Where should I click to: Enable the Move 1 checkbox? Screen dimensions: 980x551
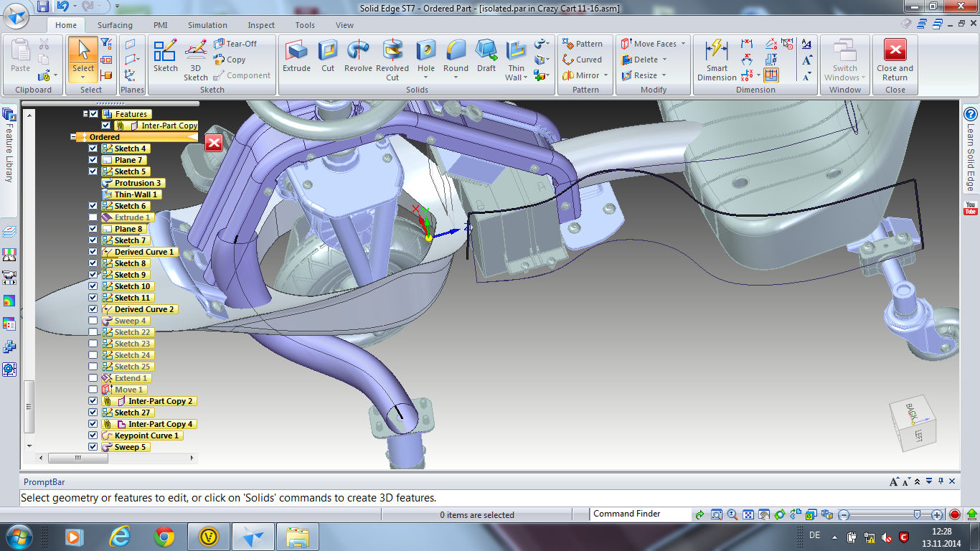(x=93, y=390)
